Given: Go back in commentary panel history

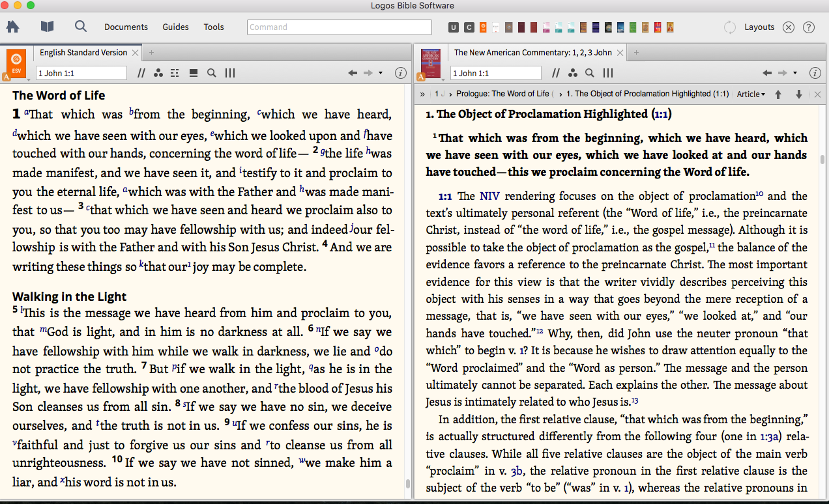Looking at the screenshot, I should pos(767,73).
